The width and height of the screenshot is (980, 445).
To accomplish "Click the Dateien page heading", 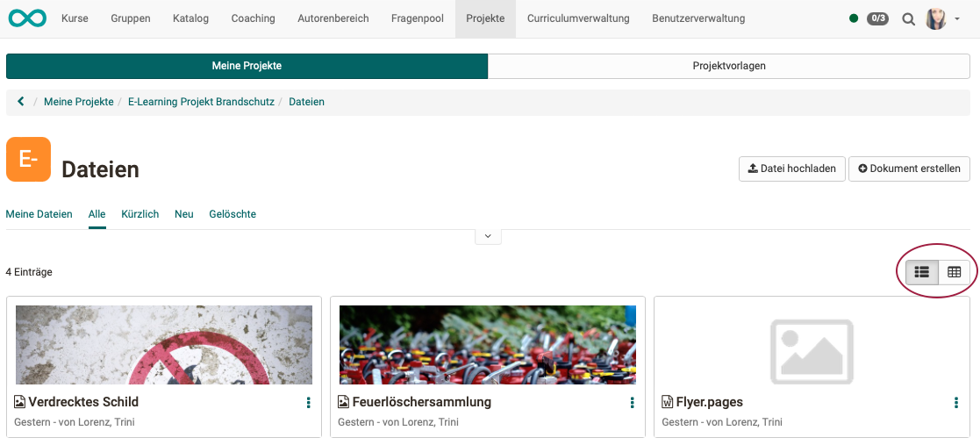I will coord(100,169).
